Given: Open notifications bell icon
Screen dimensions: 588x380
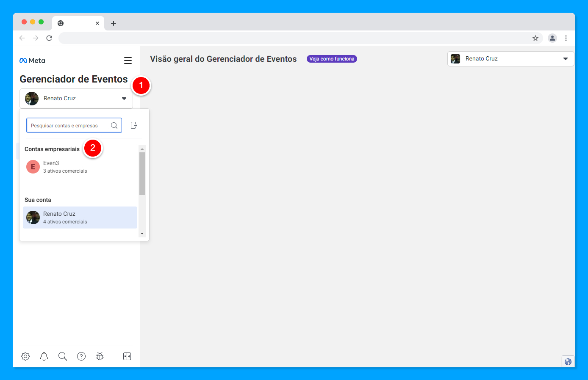Looking at the screenshot, I should [x=44, y=356].
